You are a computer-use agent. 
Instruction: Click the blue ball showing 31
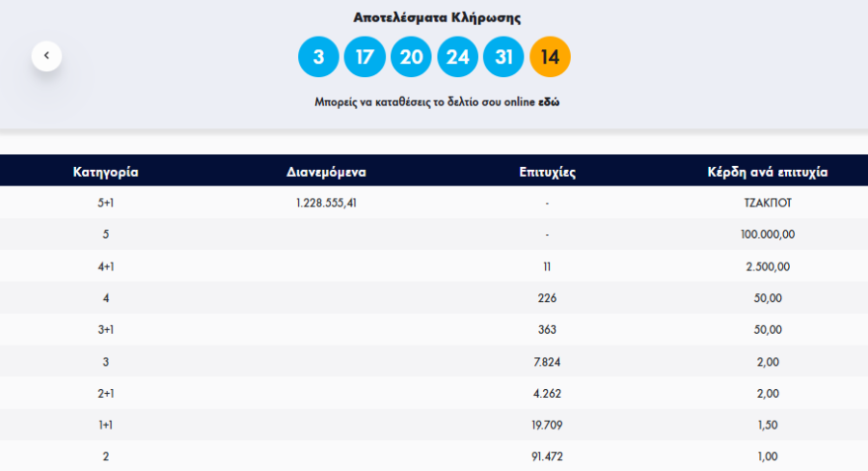(503, 57)
